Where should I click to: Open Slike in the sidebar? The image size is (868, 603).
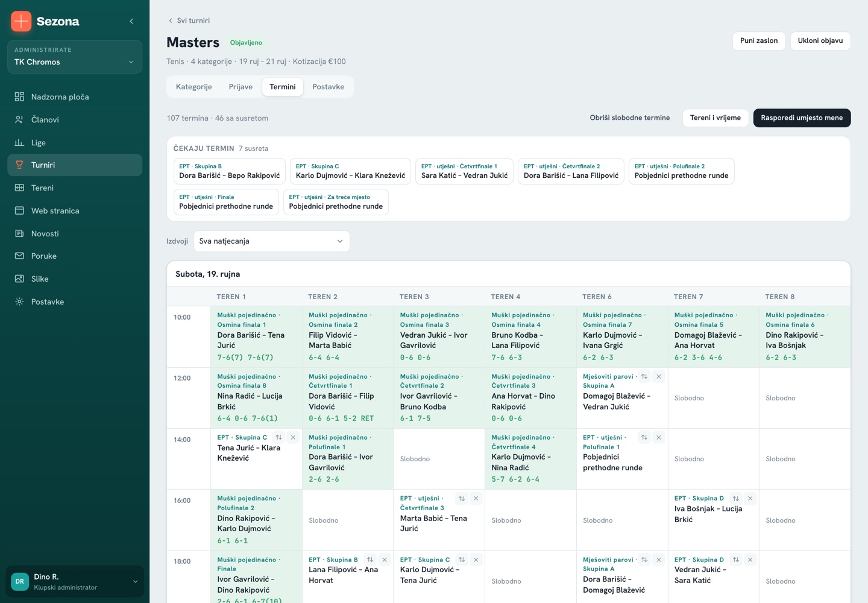click(75, 279)
